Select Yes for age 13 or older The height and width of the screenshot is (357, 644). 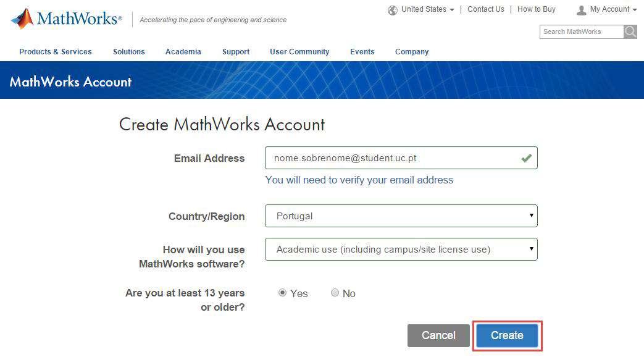click(282, 293)
